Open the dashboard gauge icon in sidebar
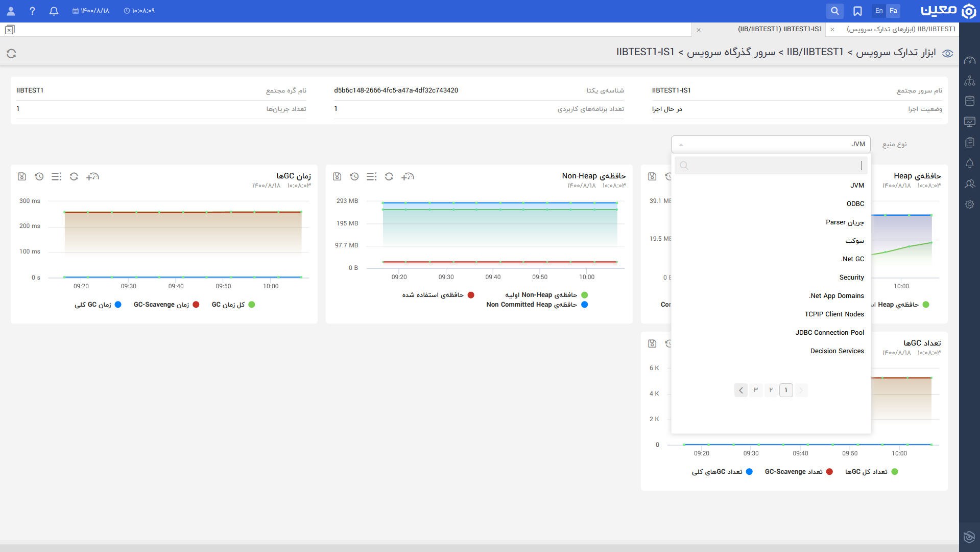 click(970, 60)
